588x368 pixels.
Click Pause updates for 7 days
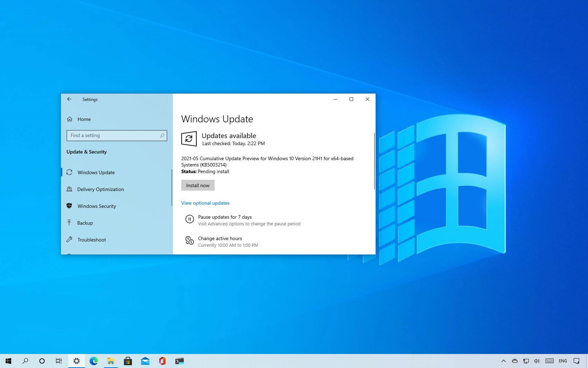click(225, 217)
